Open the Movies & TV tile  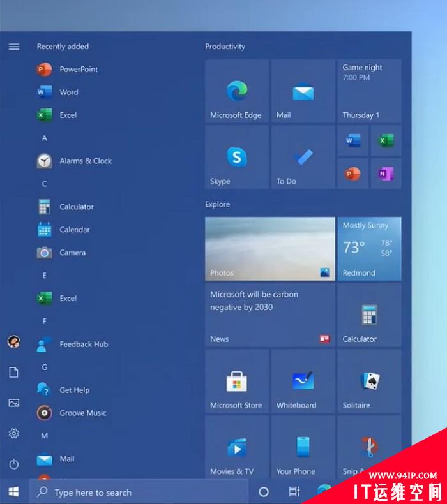click(236, 448)
